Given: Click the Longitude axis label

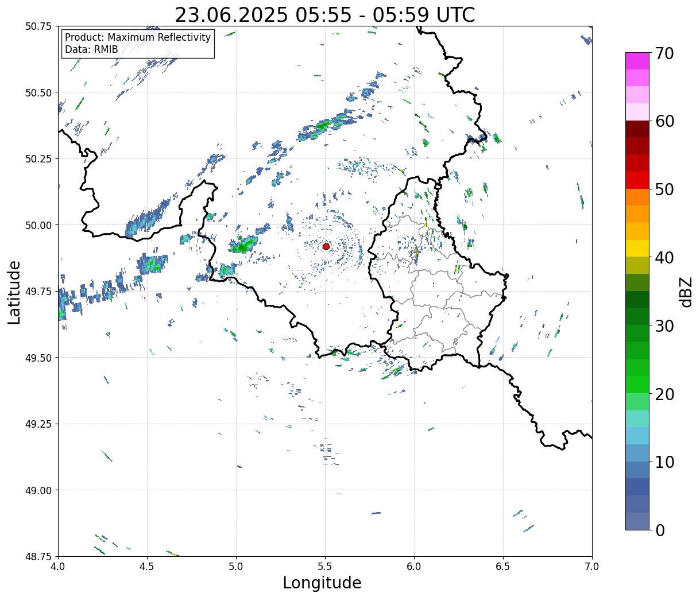Looking at the screenshot, I should point(322,583).
